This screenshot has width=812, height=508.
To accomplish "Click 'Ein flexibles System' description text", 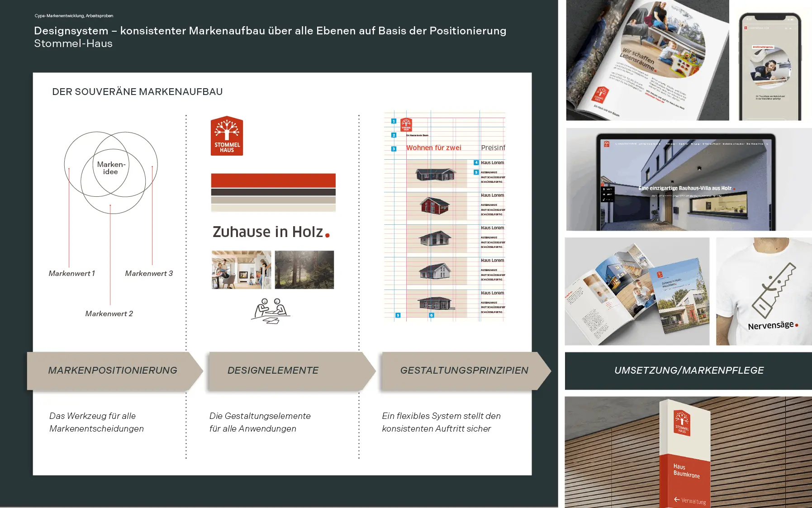I will coord(442,422).
